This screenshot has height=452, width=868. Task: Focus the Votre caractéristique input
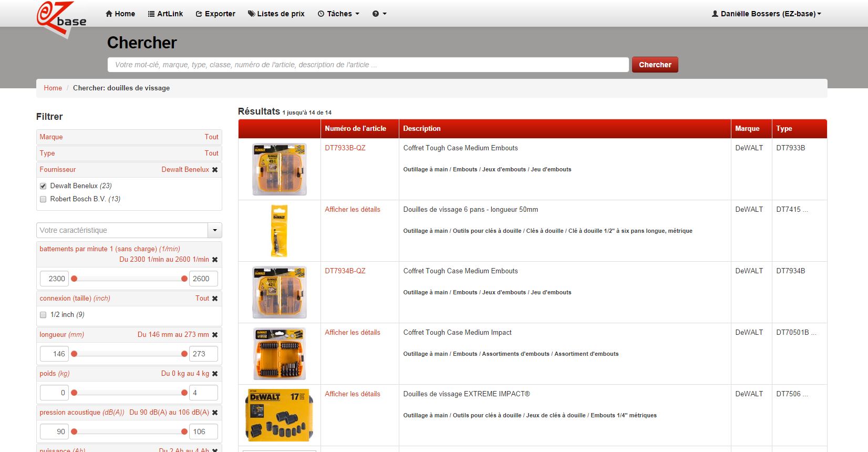[122, 230]
